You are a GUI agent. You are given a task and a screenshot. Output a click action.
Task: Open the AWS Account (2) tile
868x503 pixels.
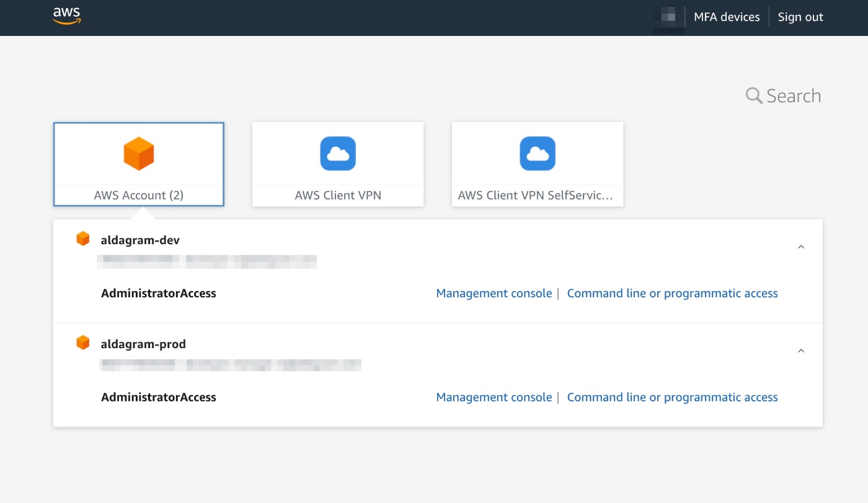click(139, 164)
